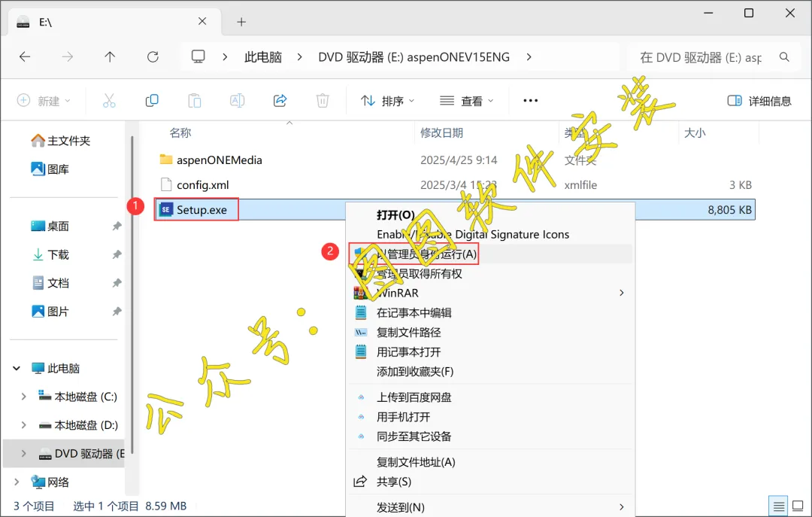Choose 在记事本中编辑
The image size is (812, 517).
(414, 313)
